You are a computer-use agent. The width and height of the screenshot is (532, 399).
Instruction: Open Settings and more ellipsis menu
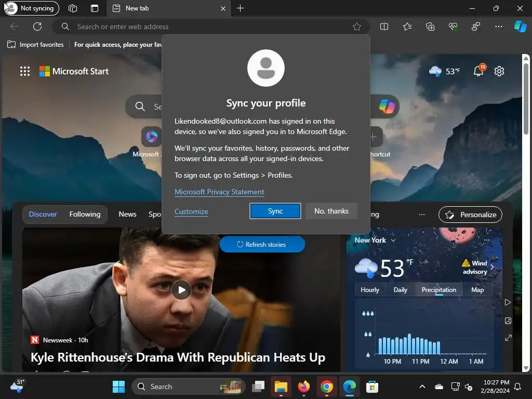[498, 26]
